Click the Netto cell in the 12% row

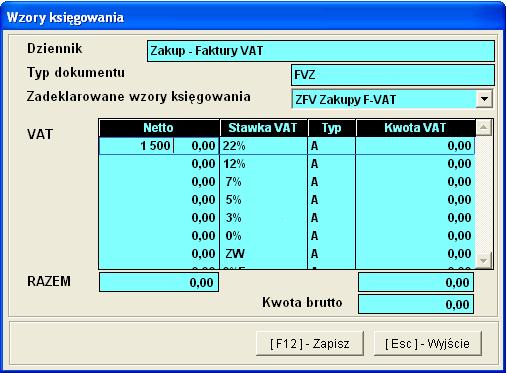159,164
